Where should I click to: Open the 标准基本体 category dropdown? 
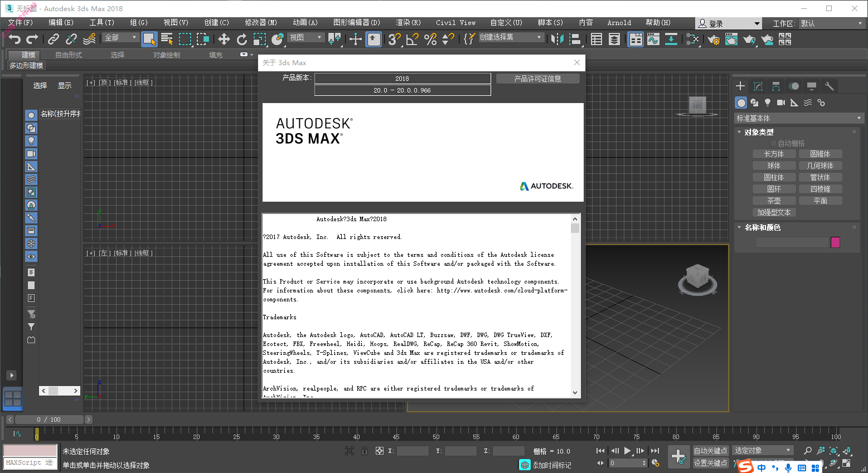tap(799, 118)
